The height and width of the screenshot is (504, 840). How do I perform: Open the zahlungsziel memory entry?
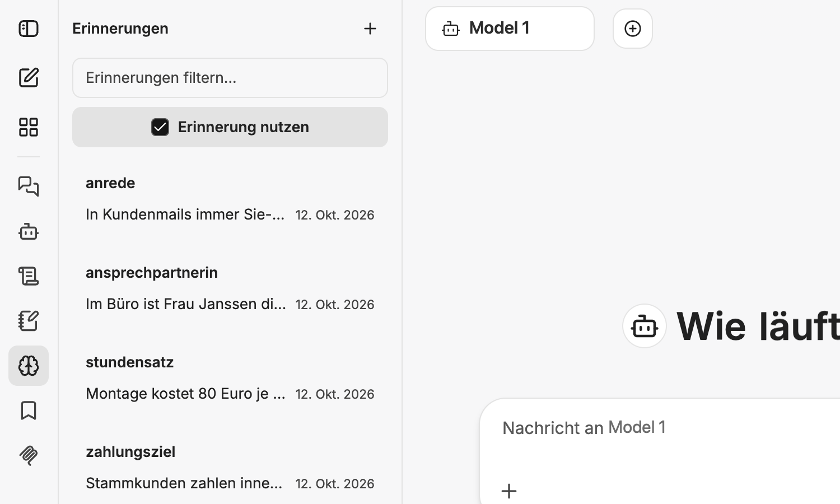(x=230, y=468)
